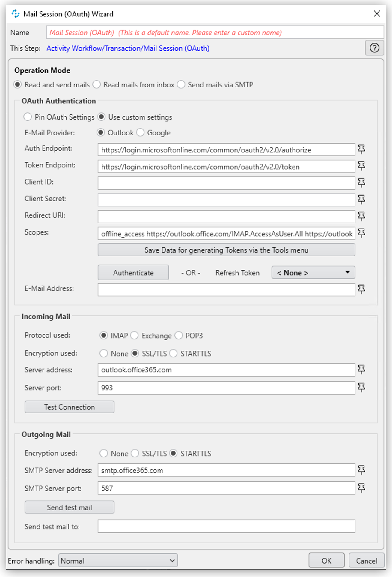Click the Server port field showing 993
The width and height of the screenshot is (392, 577).
226,388
